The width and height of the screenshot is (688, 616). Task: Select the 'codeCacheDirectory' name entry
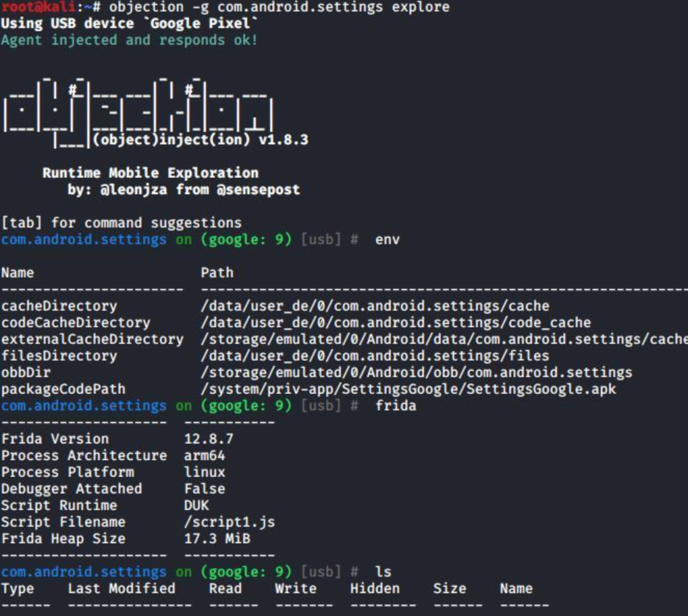coord(76,323)
